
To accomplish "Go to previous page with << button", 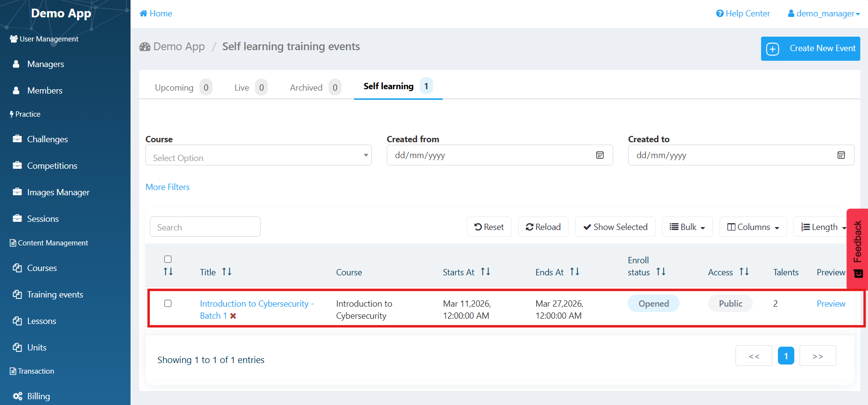I will [754, 356].
